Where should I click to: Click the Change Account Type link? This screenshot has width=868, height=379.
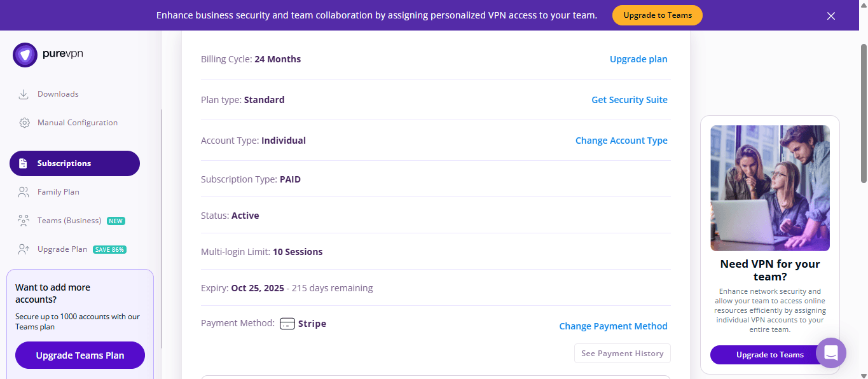pos(621,141)
